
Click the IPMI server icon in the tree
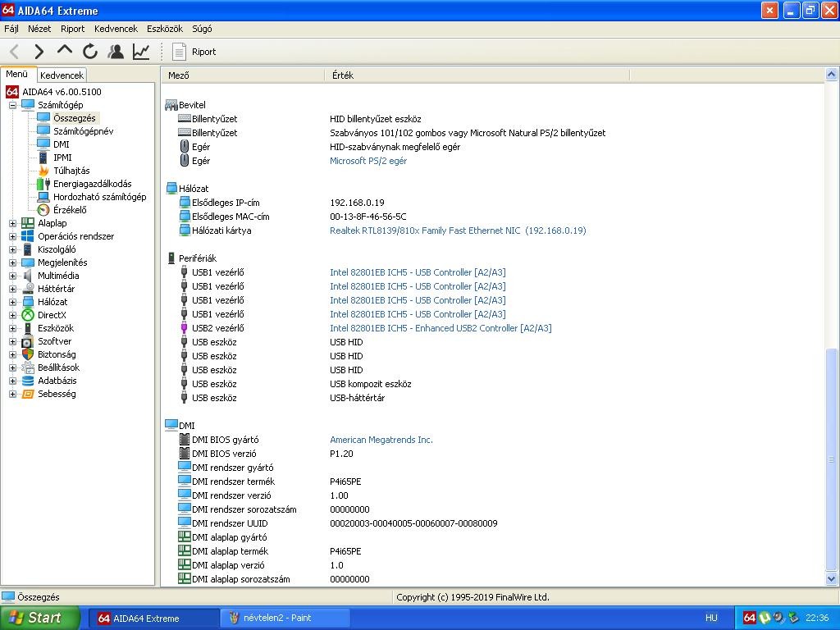click(44, 157)
